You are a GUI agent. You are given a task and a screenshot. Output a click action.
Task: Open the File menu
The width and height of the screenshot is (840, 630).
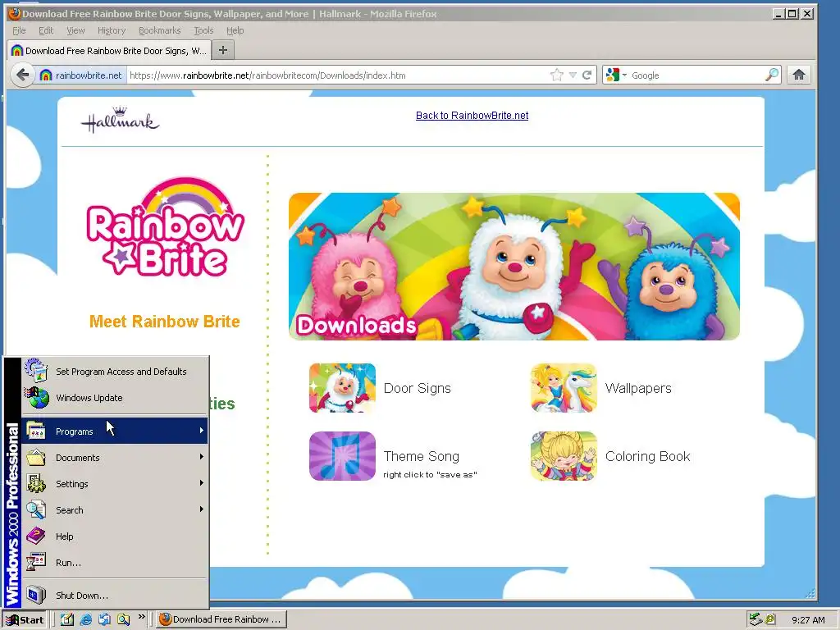tap(19, 30)
